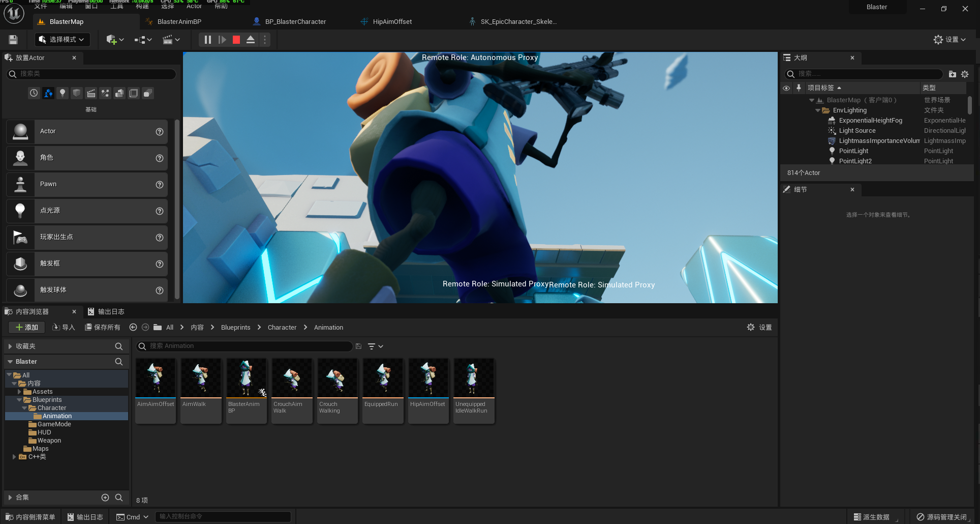Open the 设置 menu in the main toolbar
Viewport: 980px width, 524px height.
pyautogui.click(x=950, y=40)
